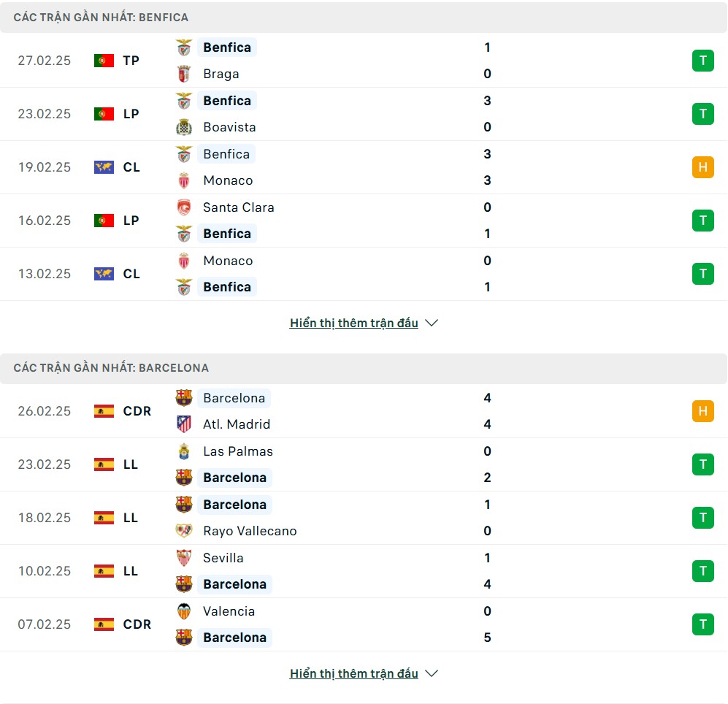Expand more Benfica matches with chevron
This screenshot has height=704, width=728.
pos(432,323)
